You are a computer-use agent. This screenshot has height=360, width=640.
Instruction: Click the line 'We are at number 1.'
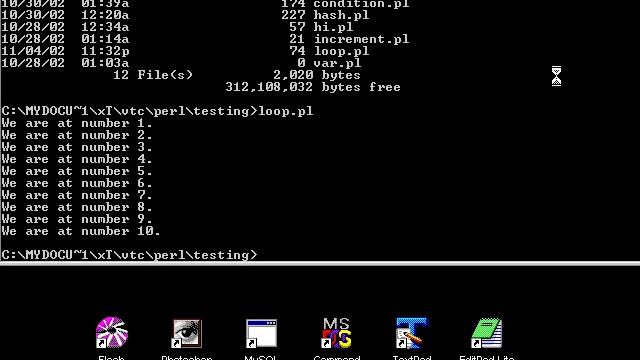77,123
